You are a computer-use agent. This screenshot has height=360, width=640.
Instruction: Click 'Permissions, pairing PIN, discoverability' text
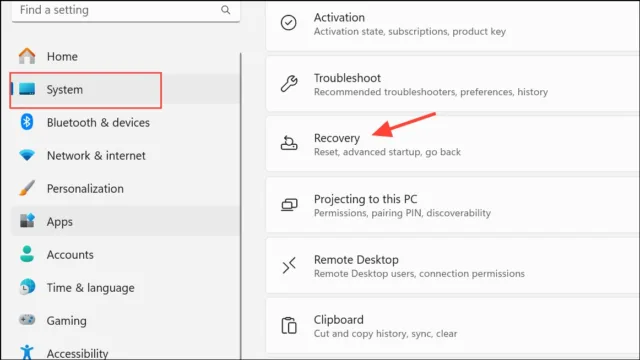pyautogui.click(x=402, y=213)
